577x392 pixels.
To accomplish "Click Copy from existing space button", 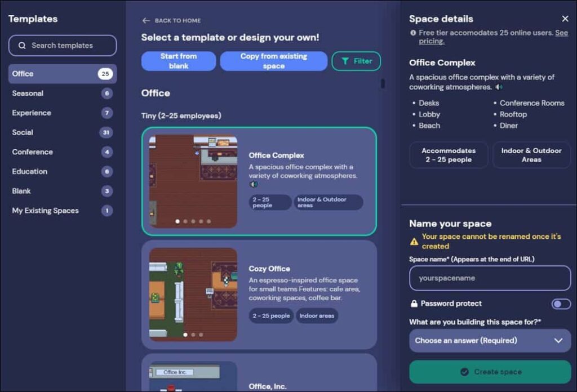I will coord(274,61).
